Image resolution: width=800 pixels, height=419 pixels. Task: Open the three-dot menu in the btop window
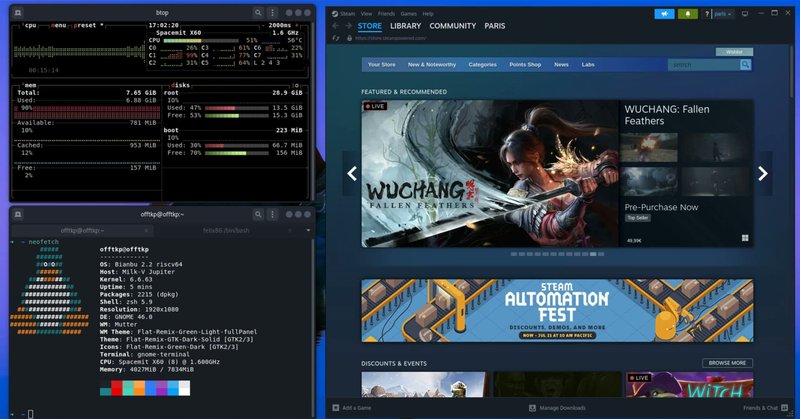click(272, 13)
